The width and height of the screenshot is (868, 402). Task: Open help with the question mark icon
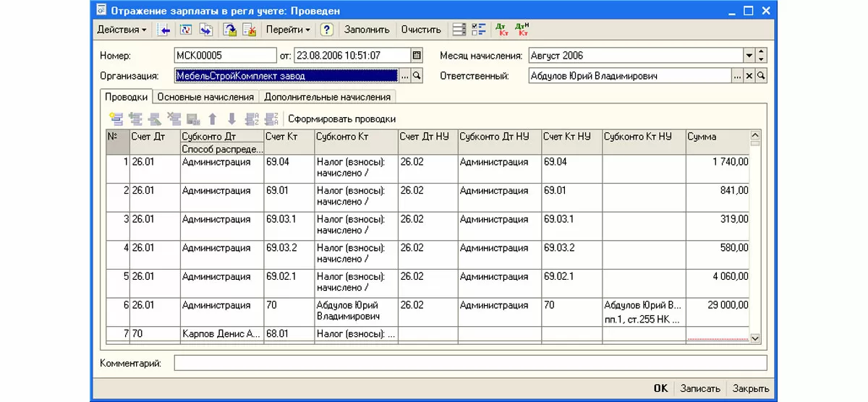point(326,30)
